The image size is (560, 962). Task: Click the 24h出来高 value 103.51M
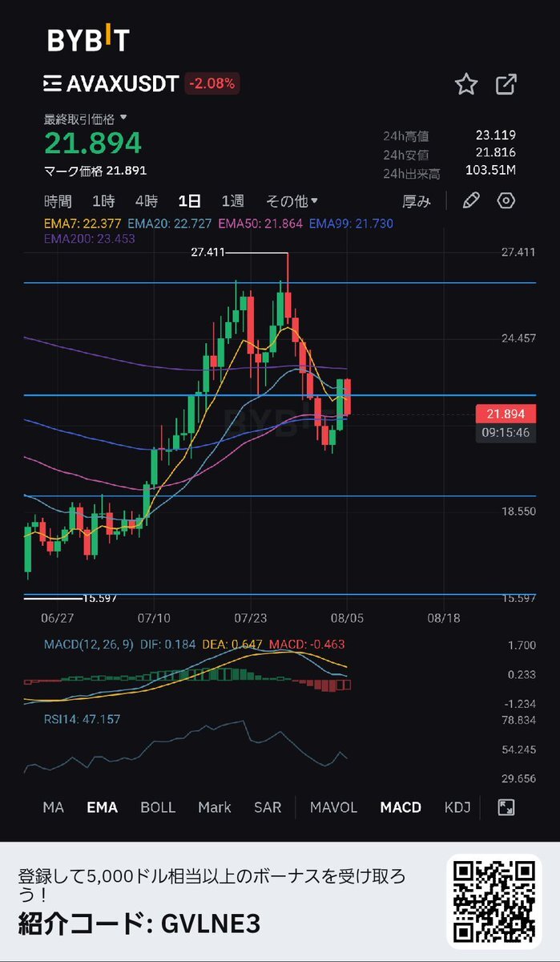491,170
